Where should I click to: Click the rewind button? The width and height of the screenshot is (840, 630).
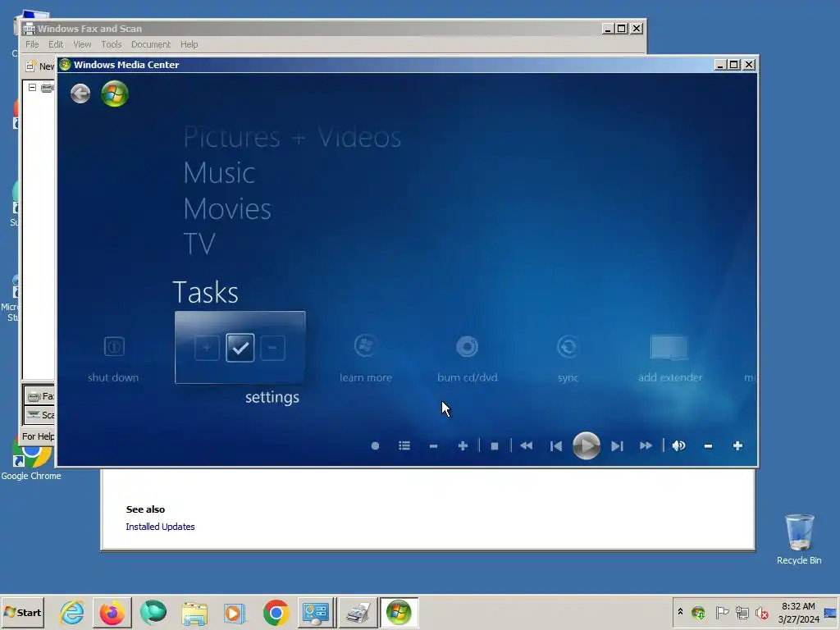point(527,445)
